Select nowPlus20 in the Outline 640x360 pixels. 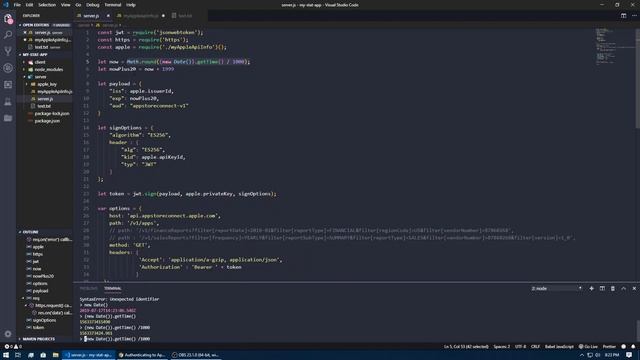43,276
